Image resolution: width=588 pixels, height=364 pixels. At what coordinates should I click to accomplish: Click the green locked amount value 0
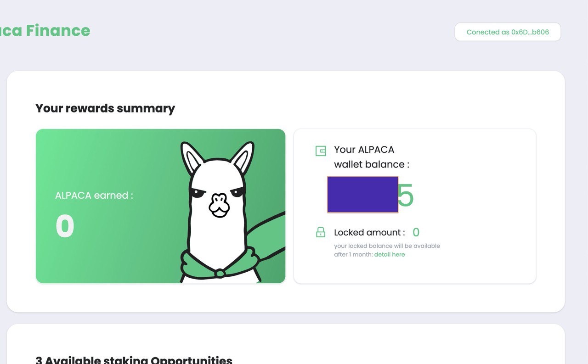click(x=416, y=232)
